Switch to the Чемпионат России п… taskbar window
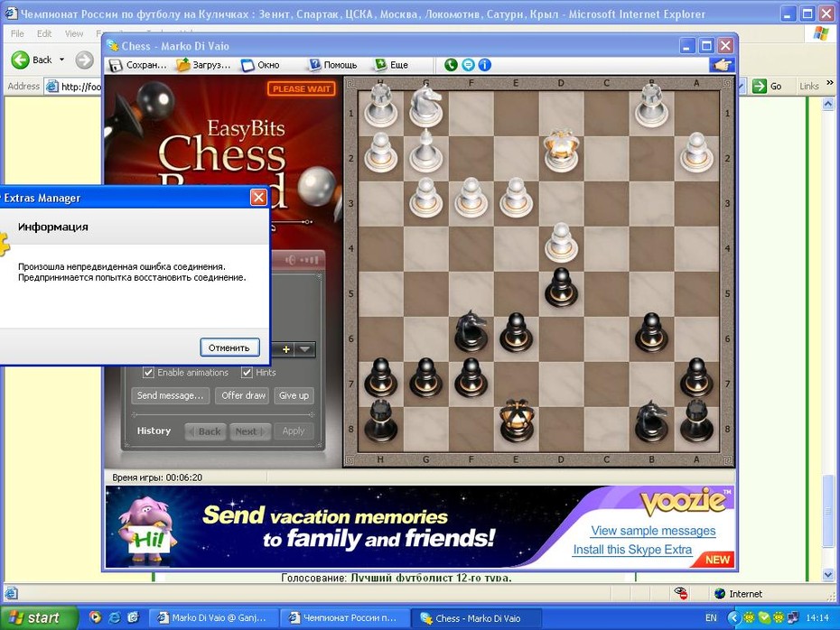This screenshot has width=840, height=630. coord(346,618)
